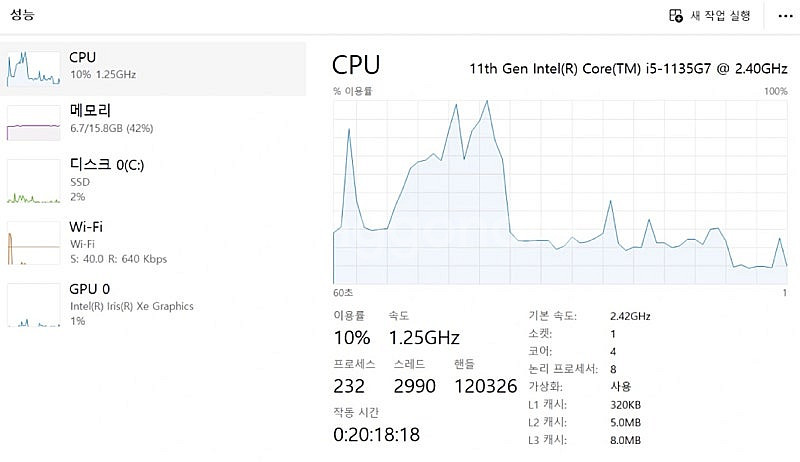Screen dimensions: 800x462
Task: Open the three-dot more options menu
Action: pyautogui.click(x=785, y=16)
